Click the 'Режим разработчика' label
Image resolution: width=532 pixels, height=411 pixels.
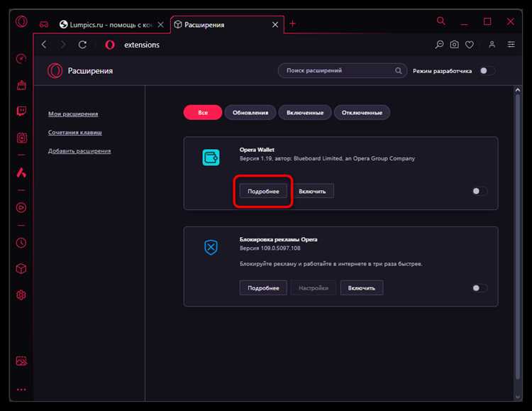[x=443, y=71]
